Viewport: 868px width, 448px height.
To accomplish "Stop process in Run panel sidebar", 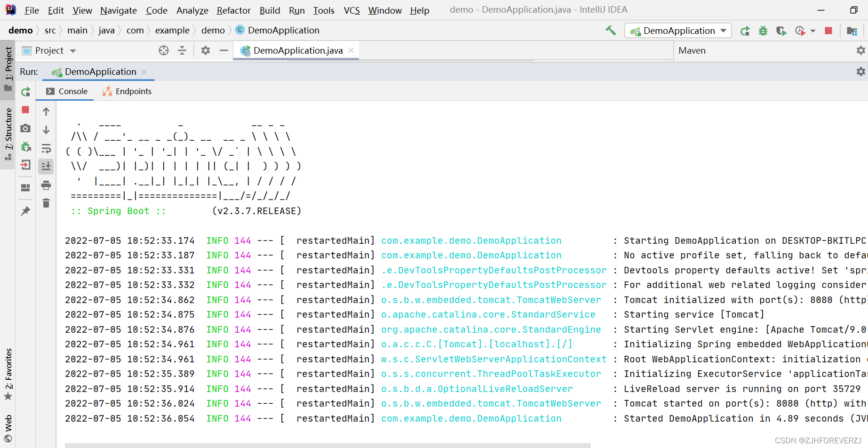I will [25, 110].
